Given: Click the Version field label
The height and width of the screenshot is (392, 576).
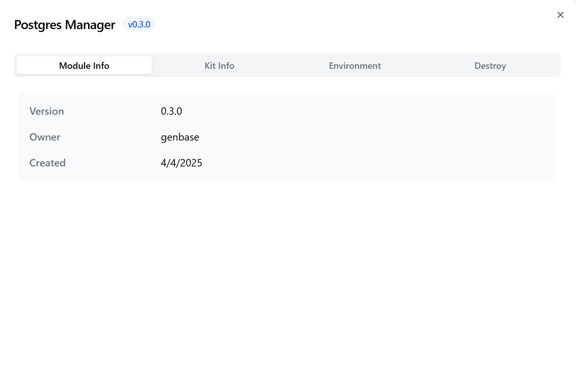Looking at the screenshot, I should pos(47,111).
